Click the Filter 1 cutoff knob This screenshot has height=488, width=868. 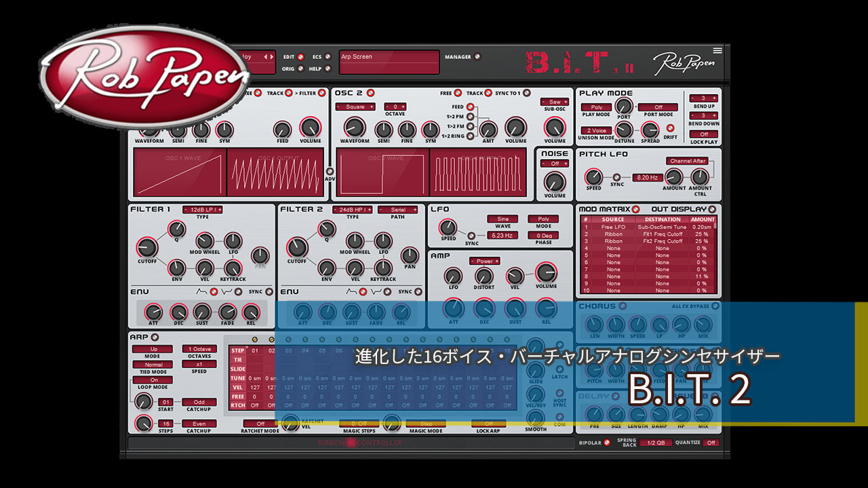coord(147,247)
